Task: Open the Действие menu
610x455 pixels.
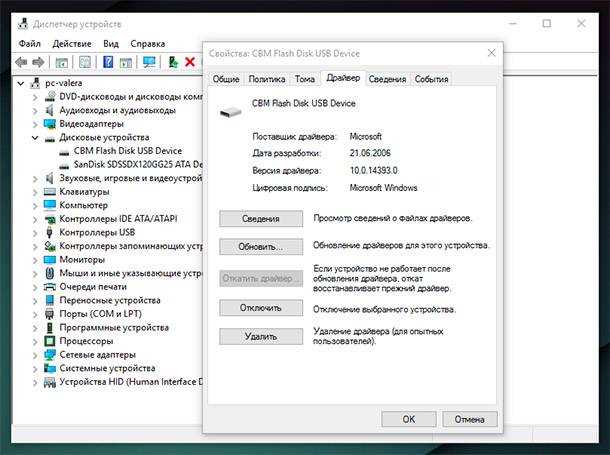Action: click(x=72, y=44)
